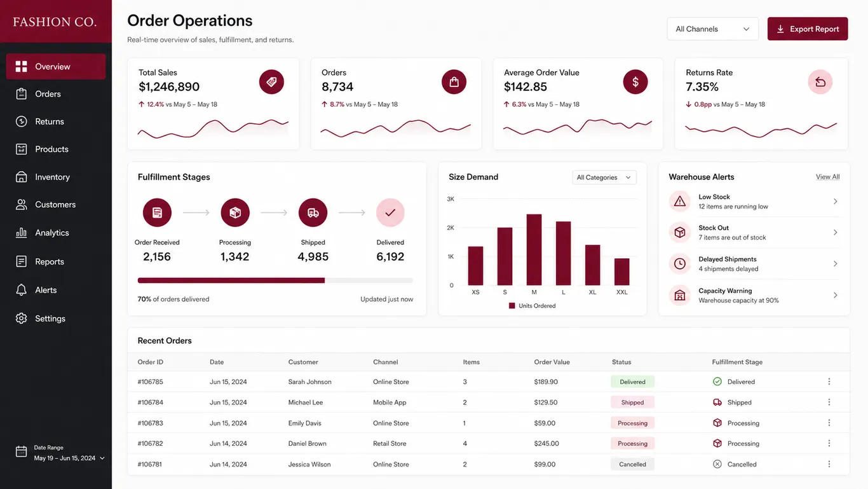Viewport: 868px width, 489px height.
Task: Expand the Delayed Shipments alert chevron
Action: pos(835,264)
